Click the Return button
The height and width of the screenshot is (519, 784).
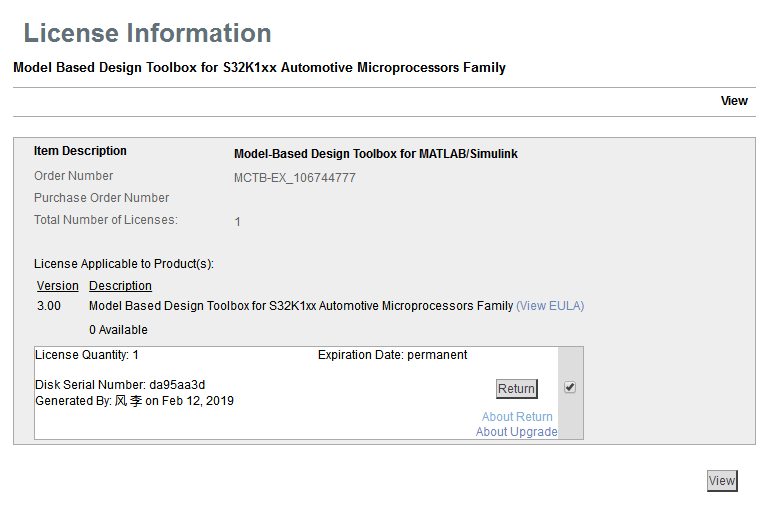point(516,388)
